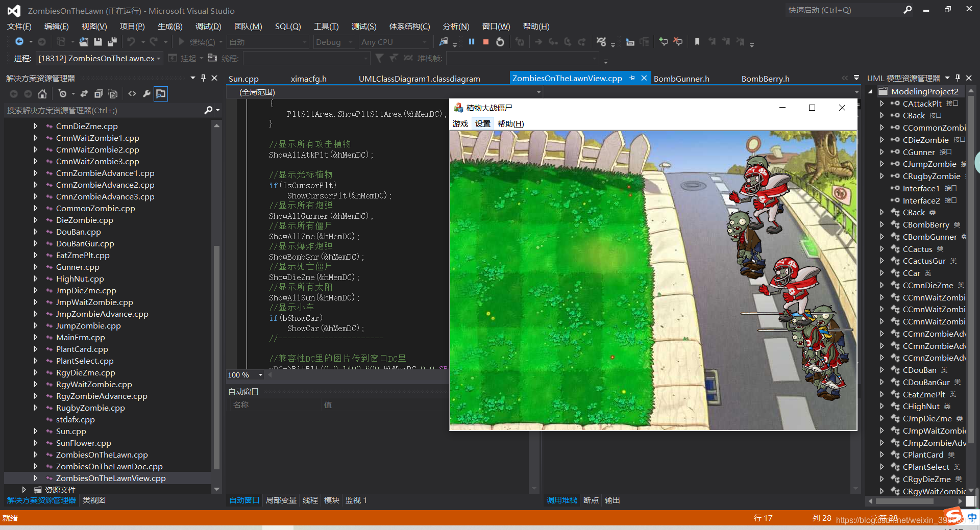This screenshot has height=530, width=980.
Task: Close the ZombiesOnTheLawnView.cpp tab
Action: pos(644,78)
